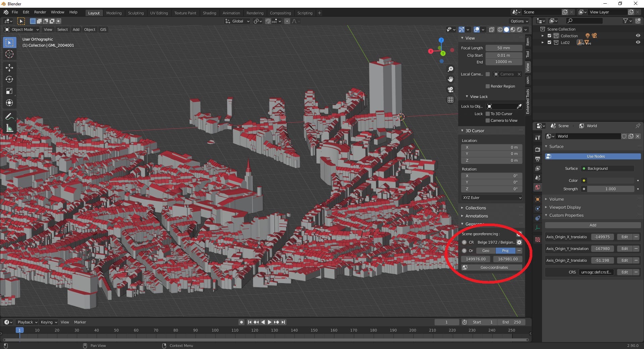Enable solid viewport shading mode
644x349 pixels.
pos(506,30)
